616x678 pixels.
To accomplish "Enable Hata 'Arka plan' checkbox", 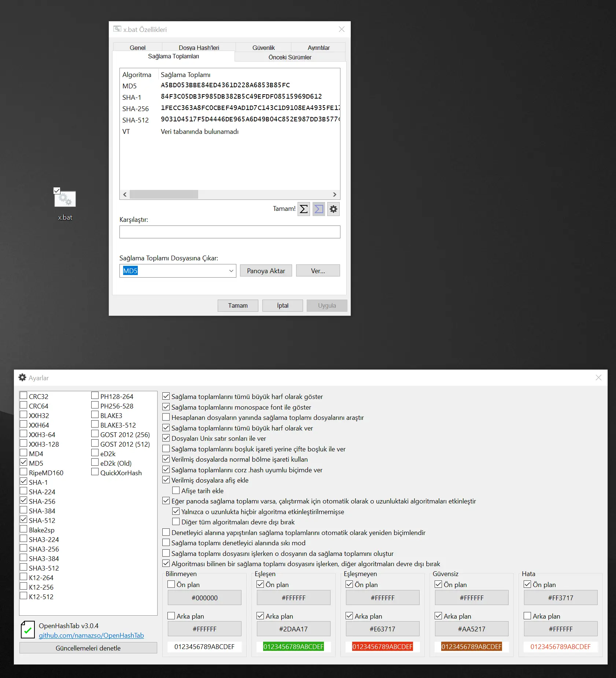I will coord(527,616).
